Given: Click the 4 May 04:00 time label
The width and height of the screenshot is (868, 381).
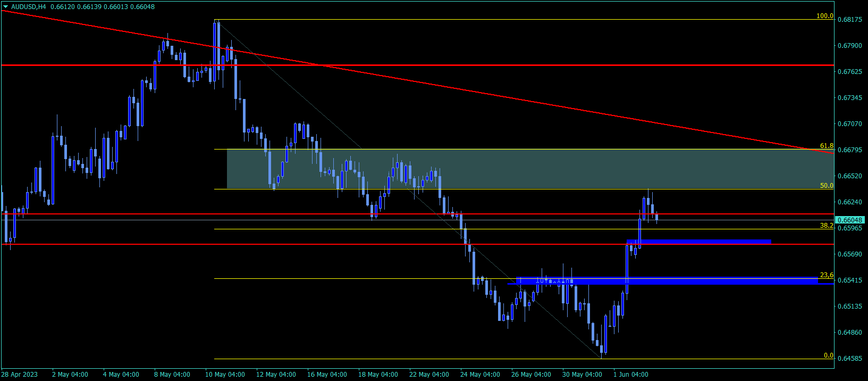Looking at the screenshot, I should coord(121,375).
